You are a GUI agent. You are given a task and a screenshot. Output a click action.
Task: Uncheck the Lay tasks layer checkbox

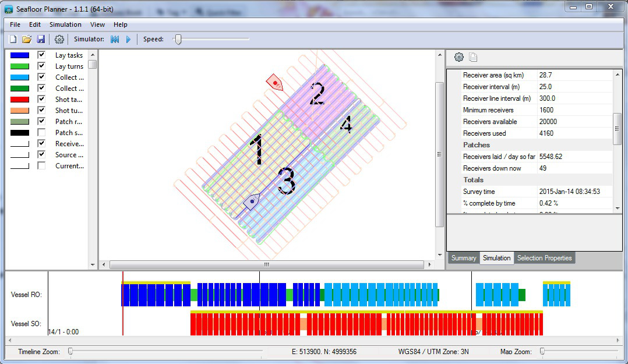point(41,55)
